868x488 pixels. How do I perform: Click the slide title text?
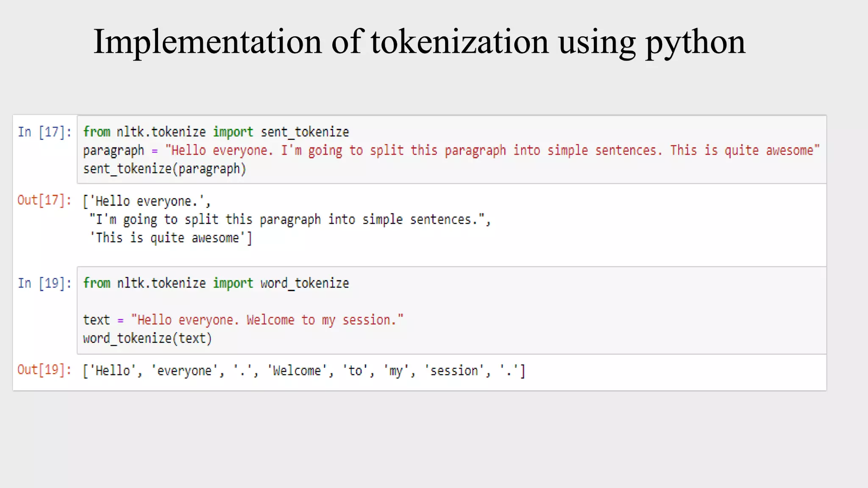[419, 42]
